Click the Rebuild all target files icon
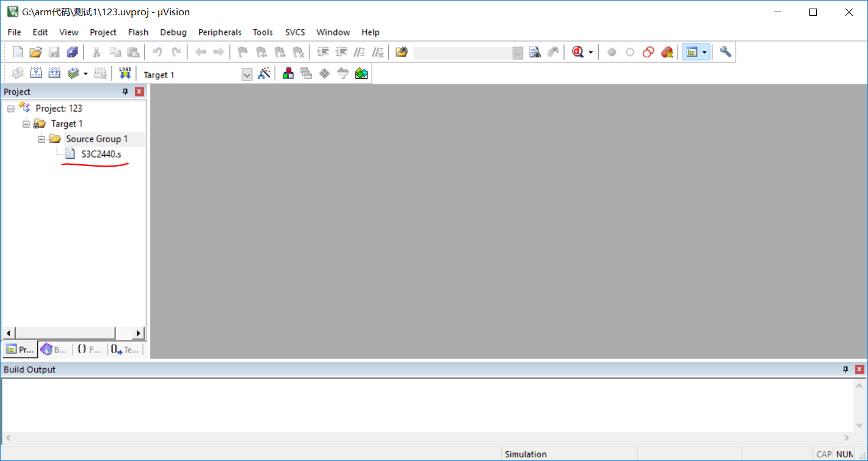The height and width of the screenshot is (461, 868). [x=54, y=74]
